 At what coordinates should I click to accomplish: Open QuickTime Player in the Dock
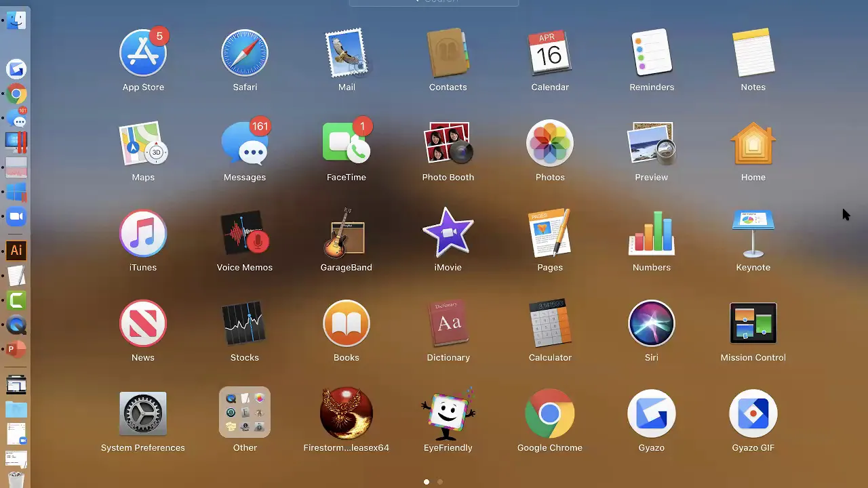(x=16, y=325)
